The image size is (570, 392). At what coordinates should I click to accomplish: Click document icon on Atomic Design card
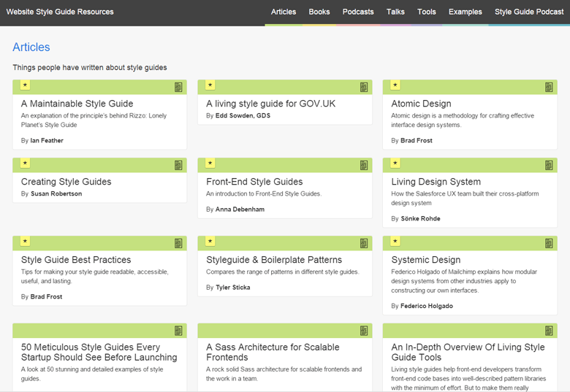pyautogui.click(x=549, y=87)
